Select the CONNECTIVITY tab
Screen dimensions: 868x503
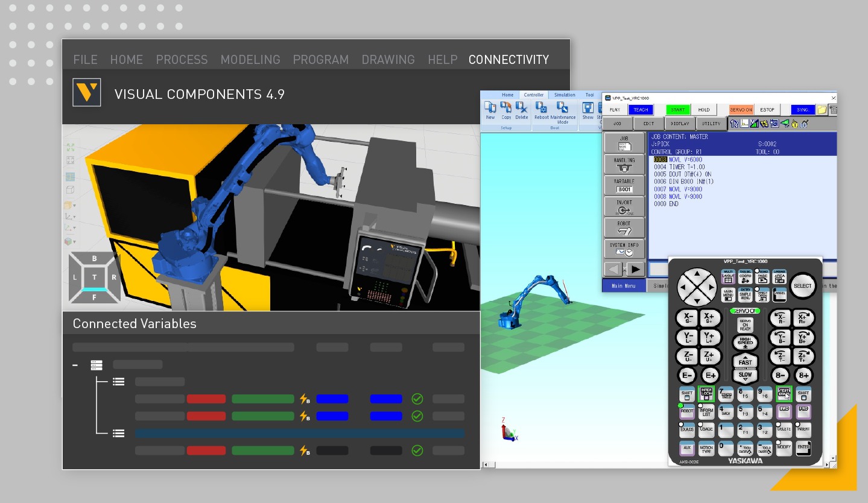(509, 60)
